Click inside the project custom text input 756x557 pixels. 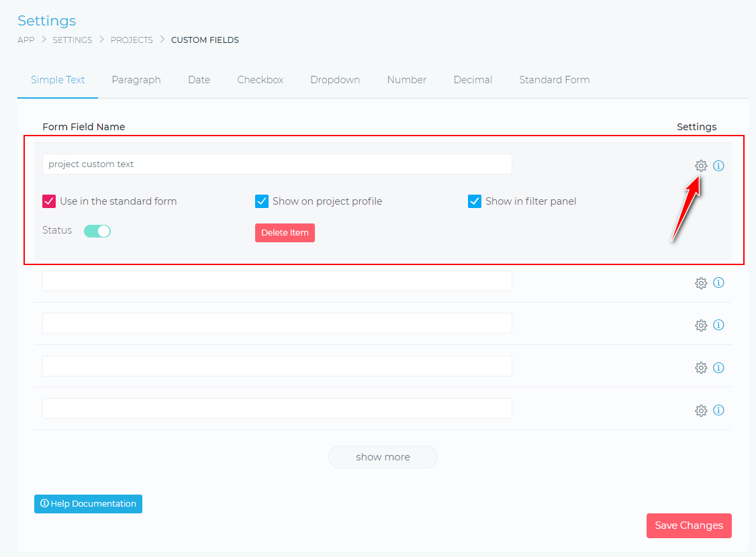click(x=277, y=164)
